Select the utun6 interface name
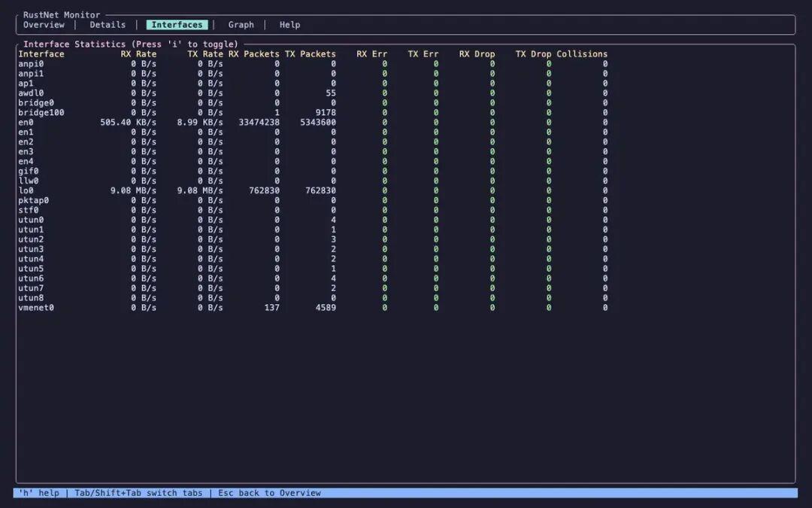Image resolution: width=812 pixels, height=508 pixels. click(31, 278)
